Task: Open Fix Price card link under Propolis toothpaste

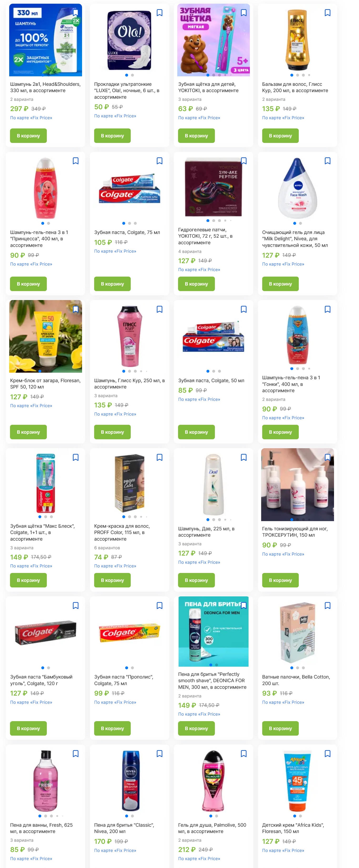Action: [x=115, y=702]
